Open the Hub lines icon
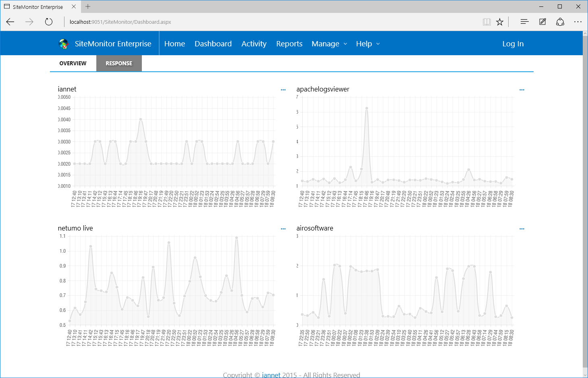Image resolution: width=588 pixels, height=378 pixels. [524, 22]
